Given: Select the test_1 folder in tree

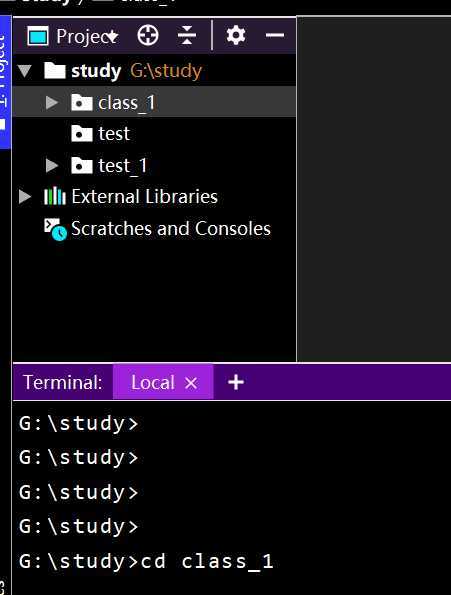Looking at the screenshot, I should pyautogui.click(x=122, y=165).
